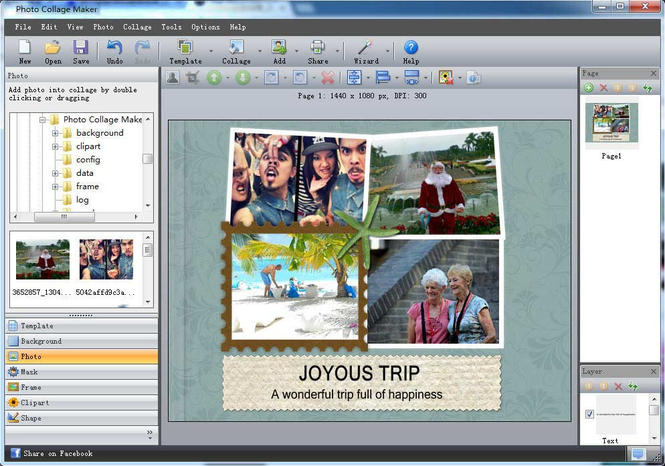Delete page with red X in Page panel
This screenshot has width=665, height=466.
tap(604, 88)
